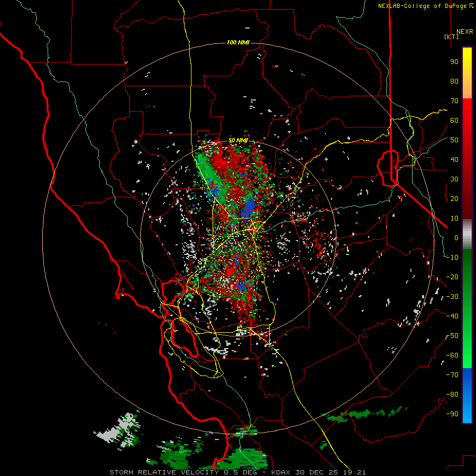
Task: Click the -60 value on the velocity scale
Action: 452,355
